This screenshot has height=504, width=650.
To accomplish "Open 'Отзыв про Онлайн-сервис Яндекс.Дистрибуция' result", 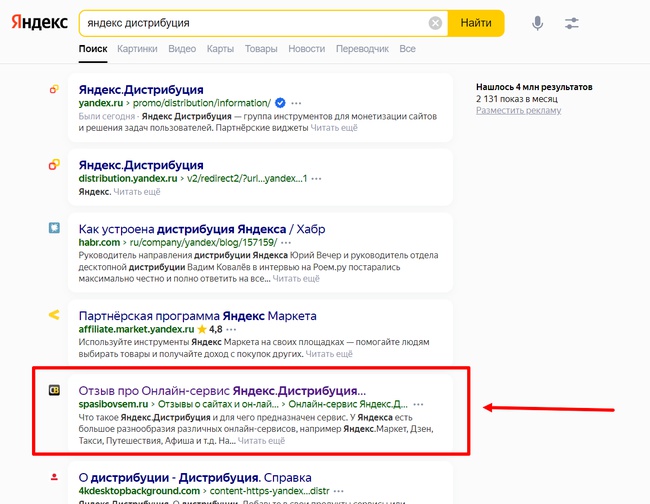I will point(222,390).
